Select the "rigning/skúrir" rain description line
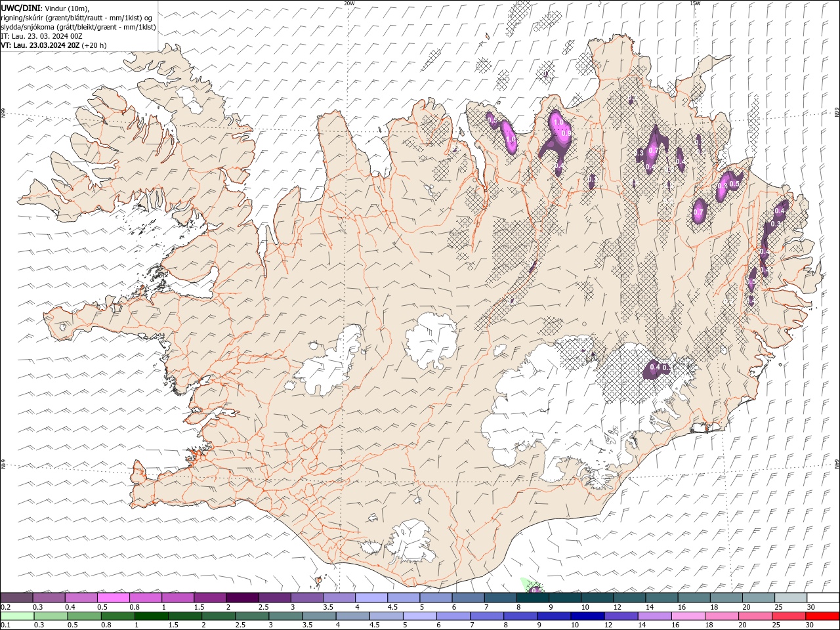 77,18
